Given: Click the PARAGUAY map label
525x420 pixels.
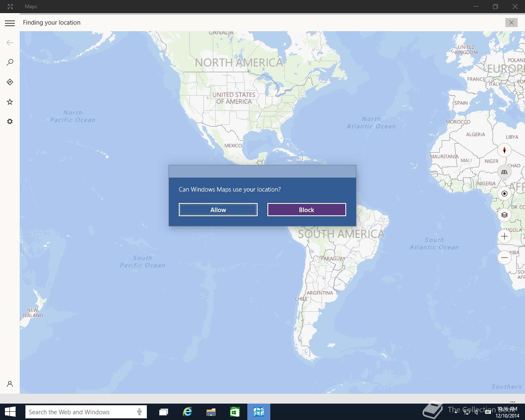Looking at the screenshot, I should [x=332, y=258].
